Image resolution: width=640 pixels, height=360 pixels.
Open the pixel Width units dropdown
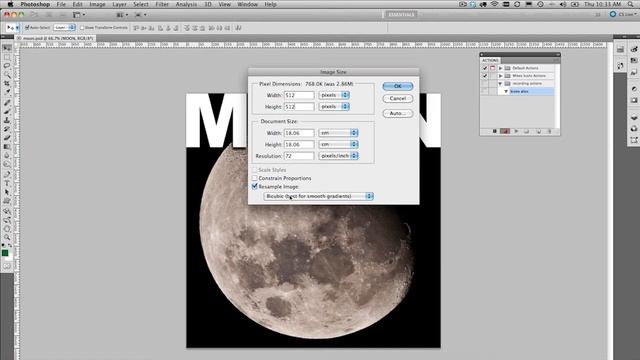334,95
